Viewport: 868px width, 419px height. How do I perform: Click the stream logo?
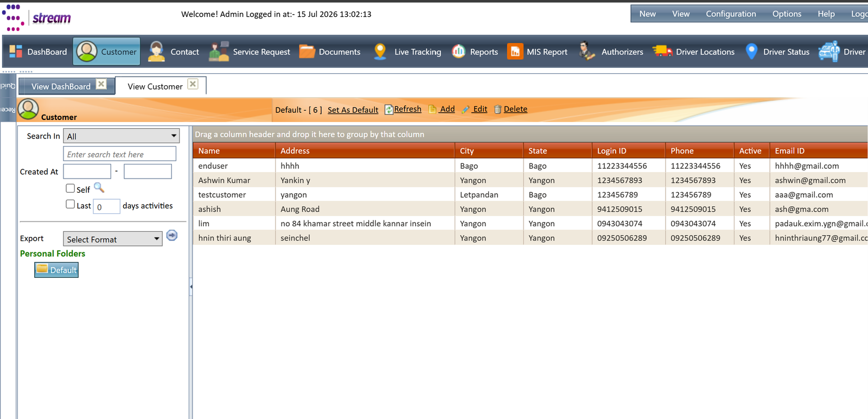[36, 18]
